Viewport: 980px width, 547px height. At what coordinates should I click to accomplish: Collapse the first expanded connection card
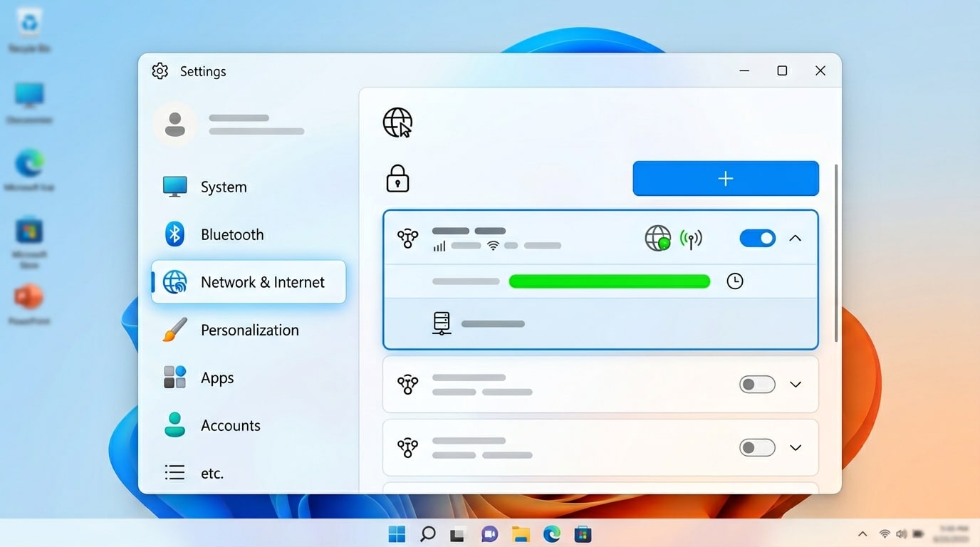[x=796, y=238]
